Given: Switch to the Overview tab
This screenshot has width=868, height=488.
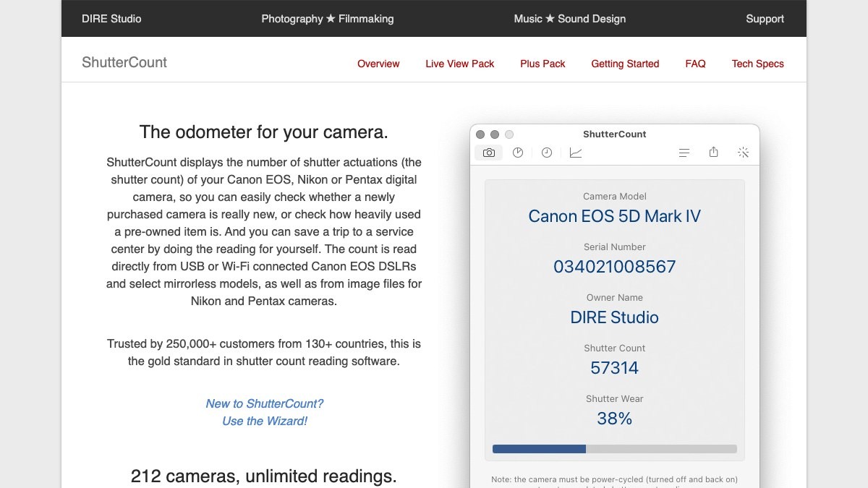Looking at the screenshot, I should (378, 64).
